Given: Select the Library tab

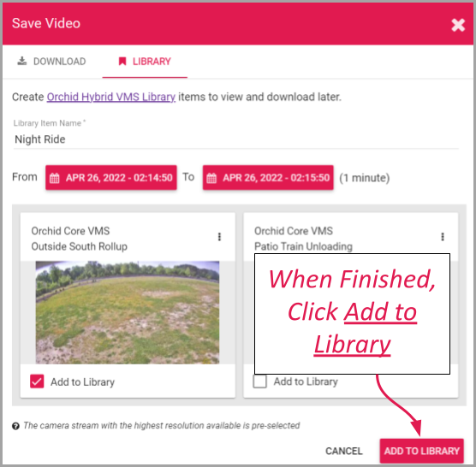Looking at the screenshot, I should click(145, 62).
